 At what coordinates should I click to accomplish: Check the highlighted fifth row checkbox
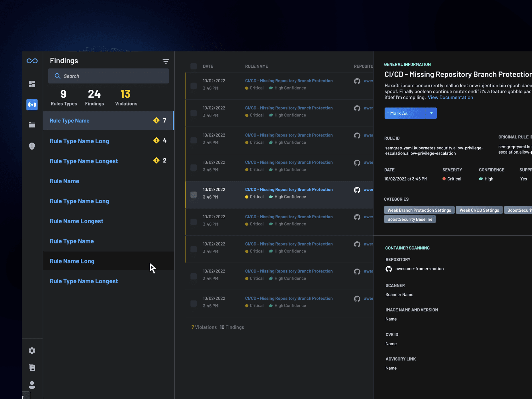tap(194, 195)
